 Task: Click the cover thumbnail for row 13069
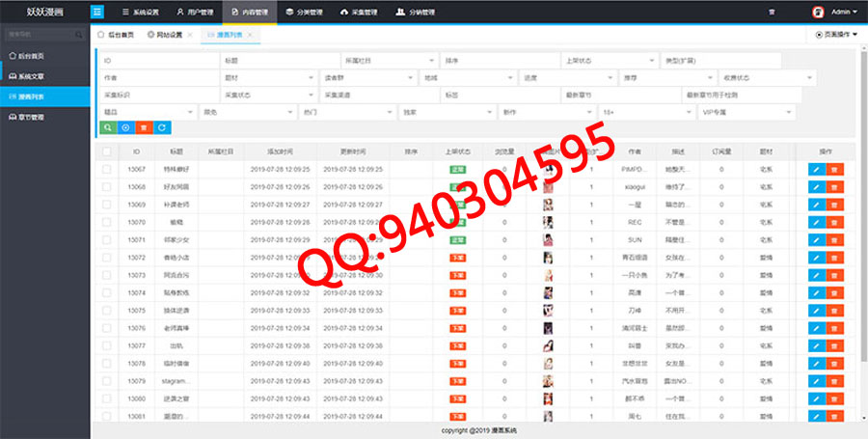click(x=548, y=205)
